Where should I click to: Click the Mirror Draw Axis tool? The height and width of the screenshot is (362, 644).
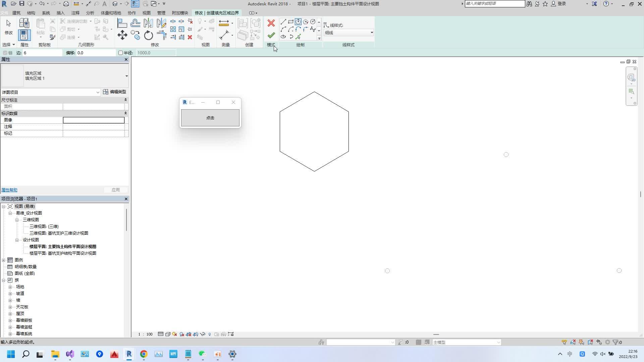(161, 23)
